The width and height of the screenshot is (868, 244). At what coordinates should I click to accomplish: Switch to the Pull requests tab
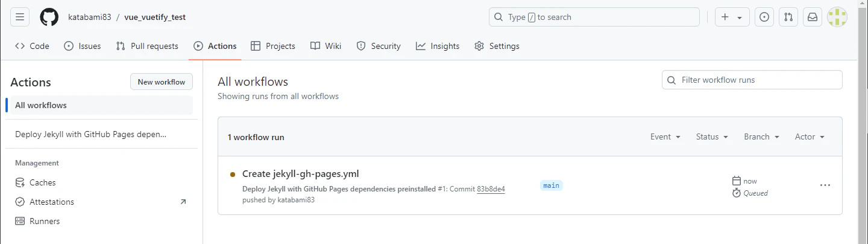tap(147, 46)
